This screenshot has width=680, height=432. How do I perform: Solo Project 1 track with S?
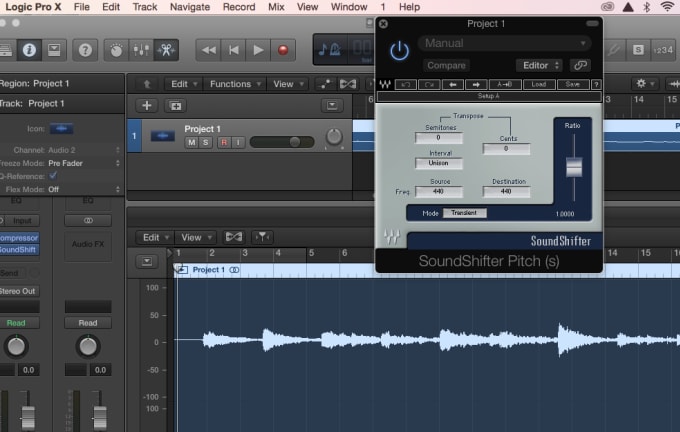[205, 142]
